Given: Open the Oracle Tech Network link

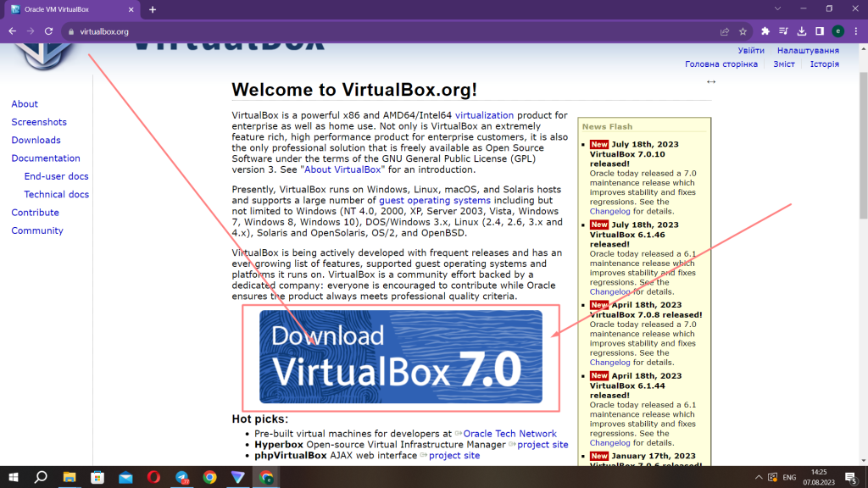Looking at the screenshot, I should click(509, 433).
